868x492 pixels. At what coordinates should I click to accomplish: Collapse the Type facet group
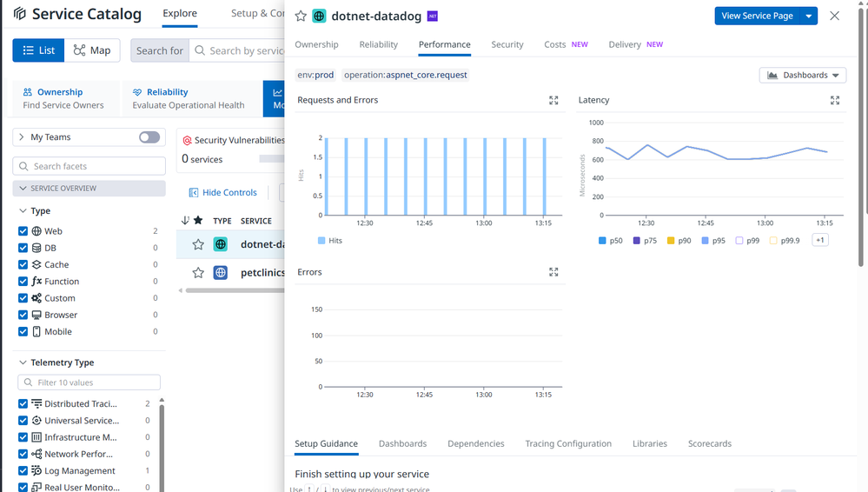coord(23,210)
